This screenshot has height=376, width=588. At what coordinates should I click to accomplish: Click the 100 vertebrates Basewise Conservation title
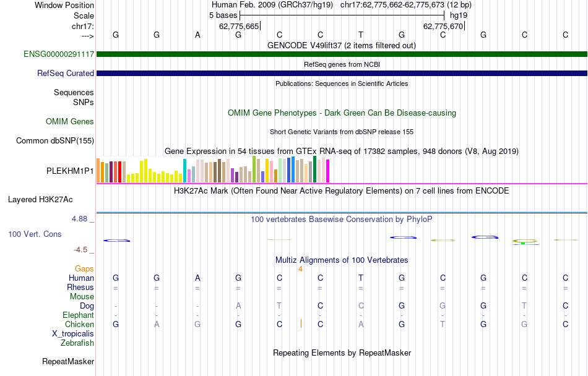tap(341, 219)
